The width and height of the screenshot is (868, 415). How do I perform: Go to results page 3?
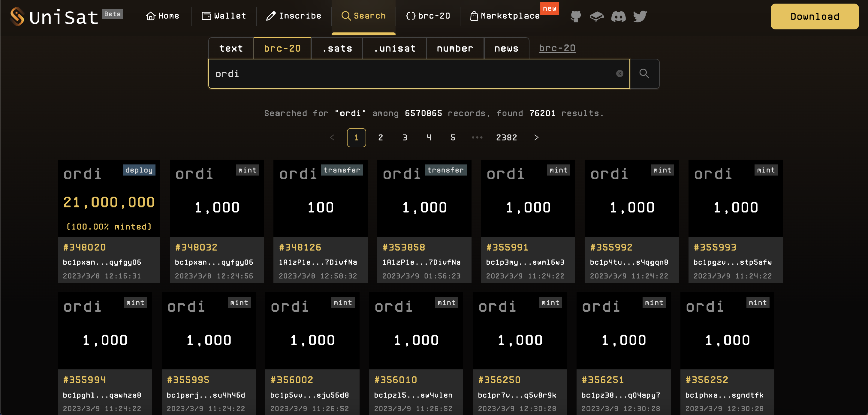coord(405,137)
